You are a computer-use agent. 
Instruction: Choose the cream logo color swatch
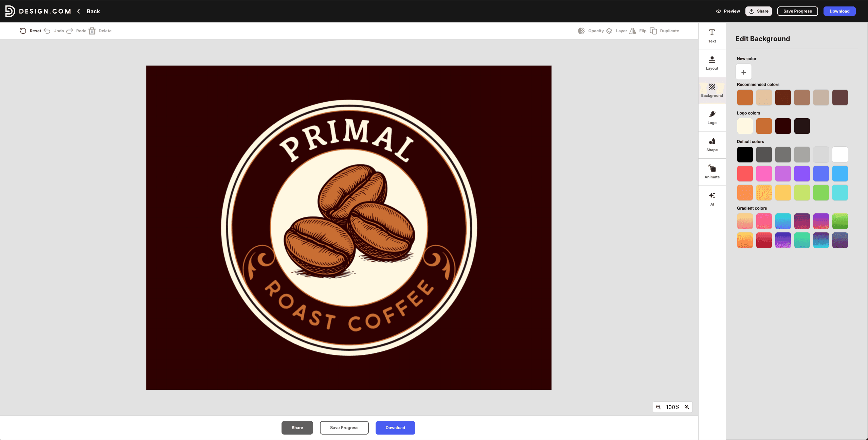coord(745,126)
